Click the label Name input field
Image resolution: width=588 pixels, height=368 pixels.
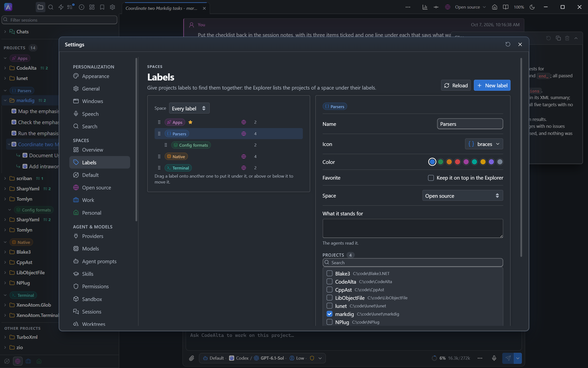470,124
